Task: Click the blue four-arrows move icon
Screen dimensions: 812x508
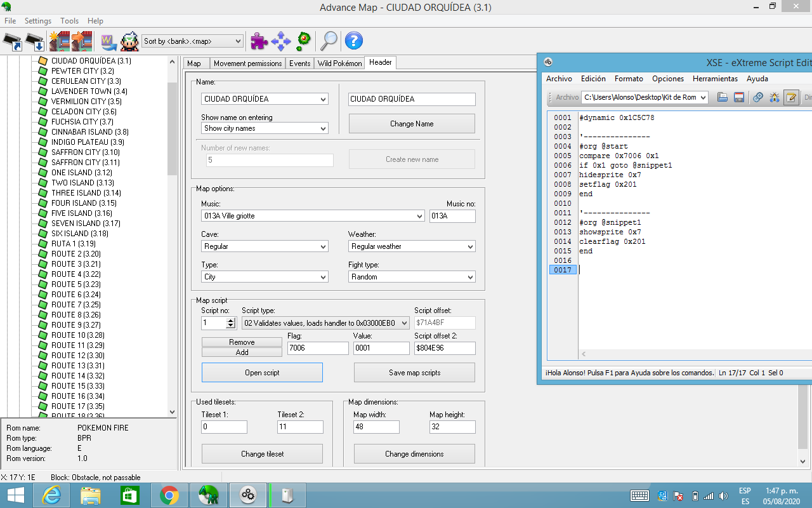Action: [281, 41]
